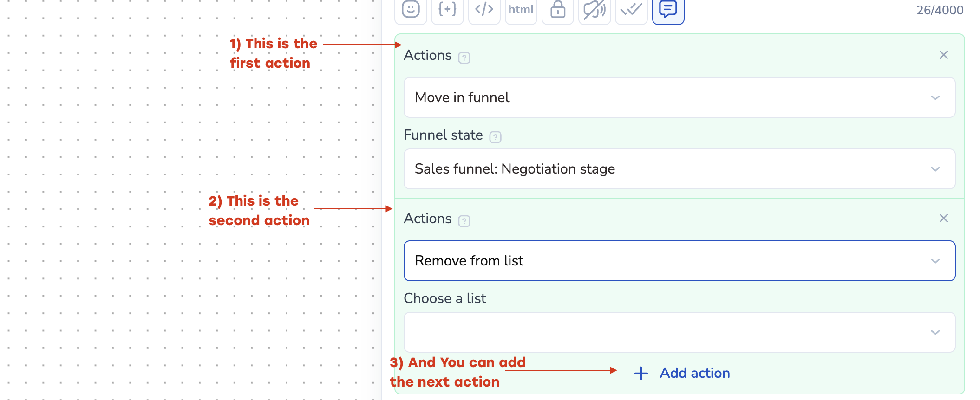Click help icon next to second Actions label
The image size is (980, 400).
tap(464, 221)
